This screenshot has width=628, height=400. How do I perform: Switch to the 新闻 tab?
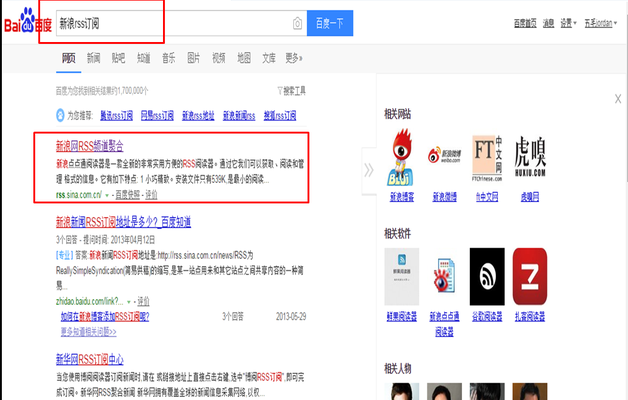[93, 58]
